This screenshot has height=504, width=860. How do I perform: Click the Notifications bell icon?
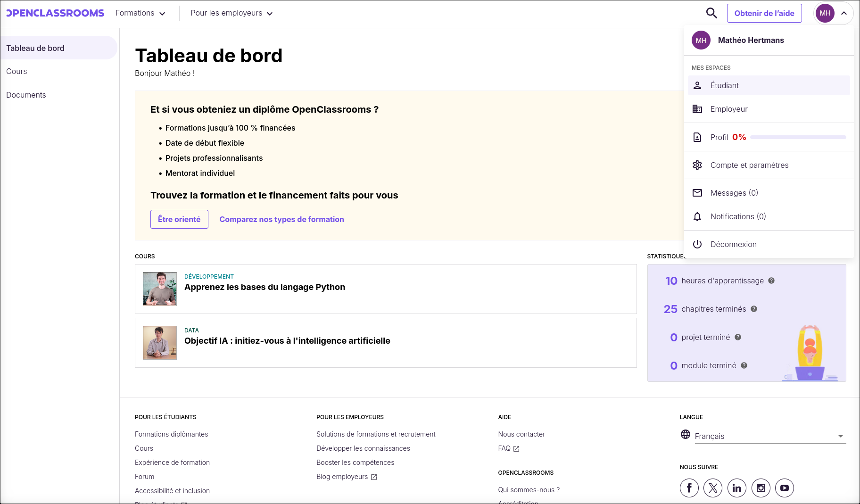[697, 216]
